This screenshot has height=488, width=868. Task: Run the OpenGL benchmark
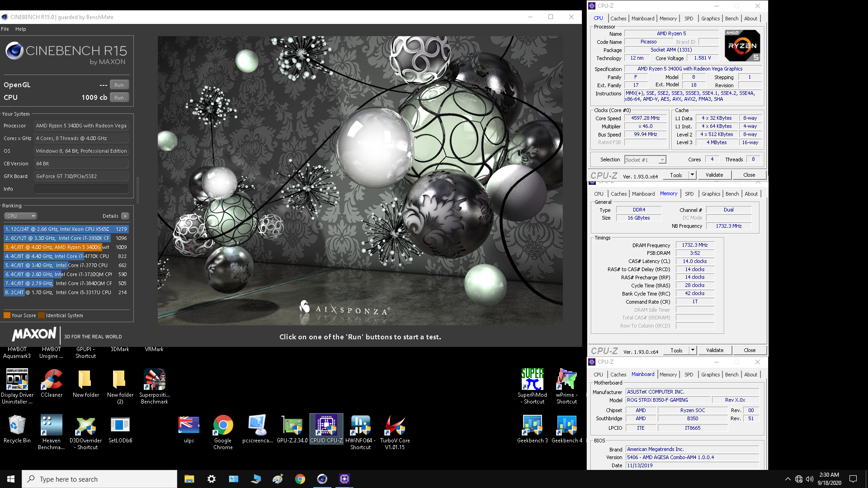(x=119, y=85)
